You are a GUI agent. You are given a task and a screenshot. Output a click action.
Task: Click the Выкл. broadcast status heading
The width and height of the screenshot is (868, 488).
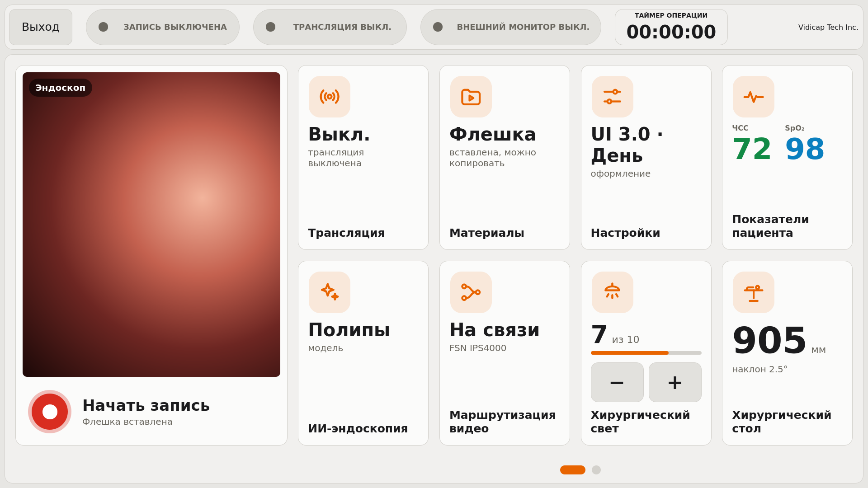339,134
